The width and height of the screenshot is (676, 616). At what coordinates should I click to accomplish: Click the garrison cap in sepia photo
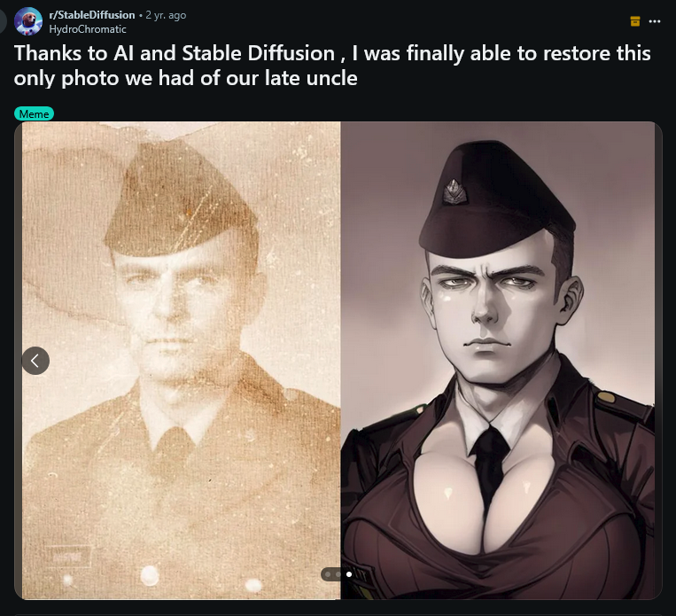181,200
